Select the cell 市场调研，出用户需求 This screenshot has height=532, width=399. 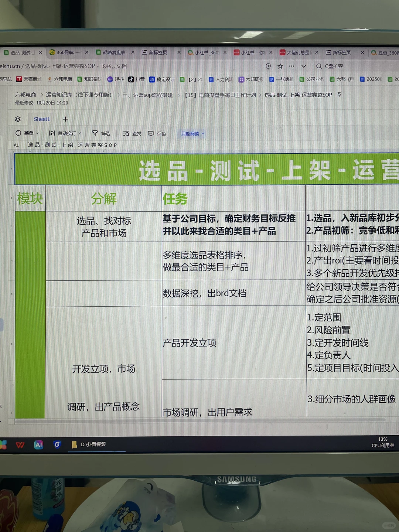tap(234, 399)
